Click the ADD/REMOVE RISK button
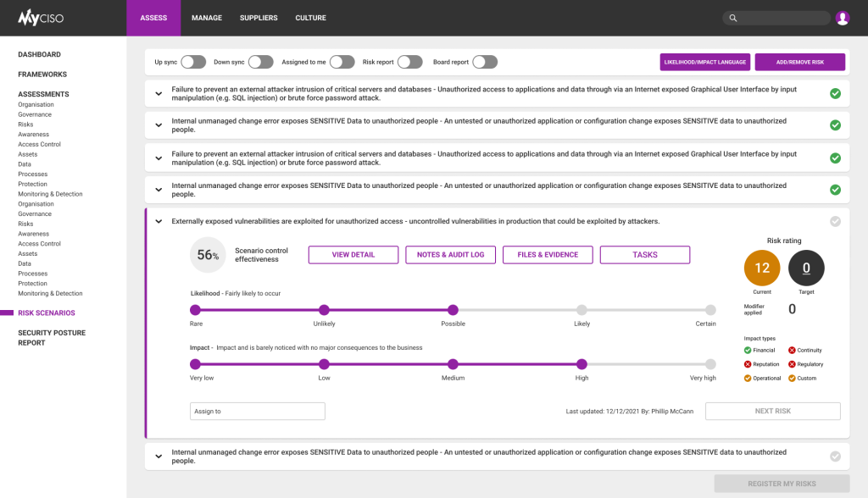Image resolution: width=868 pixels, height=498 pixels. (x=801, y=62)
